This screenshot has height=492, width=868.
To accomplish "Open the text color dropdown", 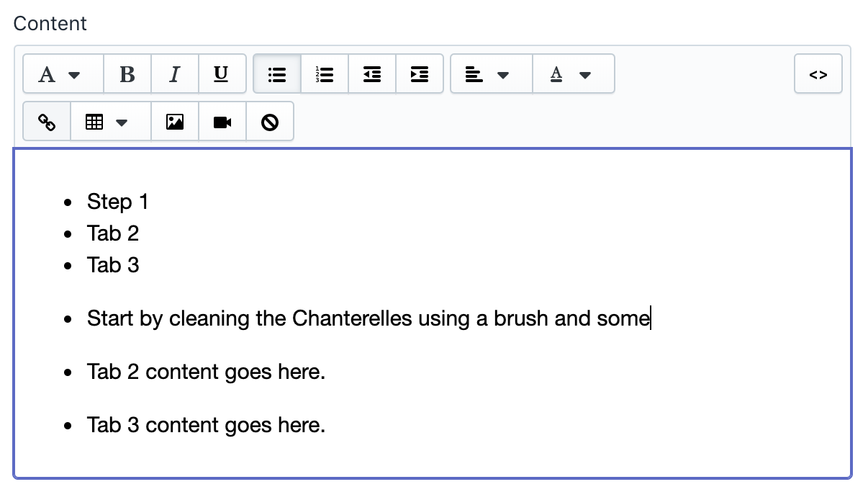I will (574, 74).
